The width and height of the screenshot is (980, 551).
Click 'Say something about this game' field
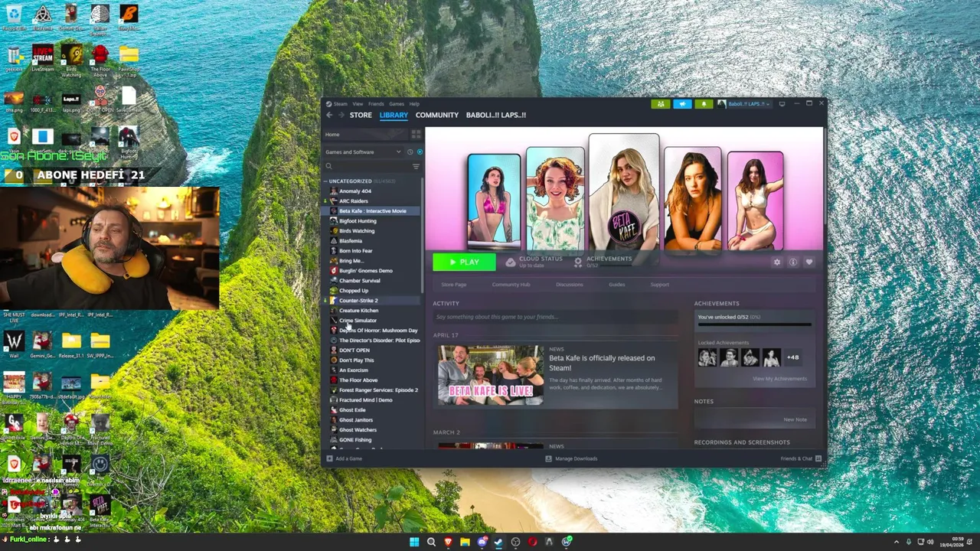555,317
